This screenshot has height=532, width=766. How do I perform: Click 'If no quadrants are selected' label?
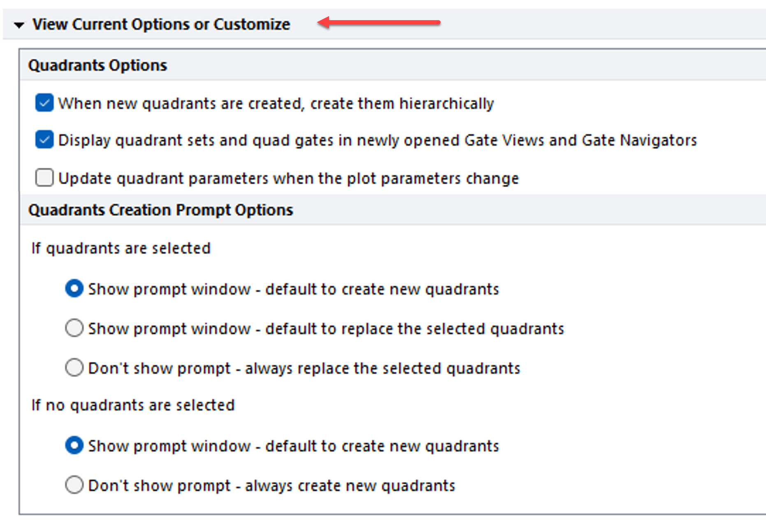tap(133, 405)
